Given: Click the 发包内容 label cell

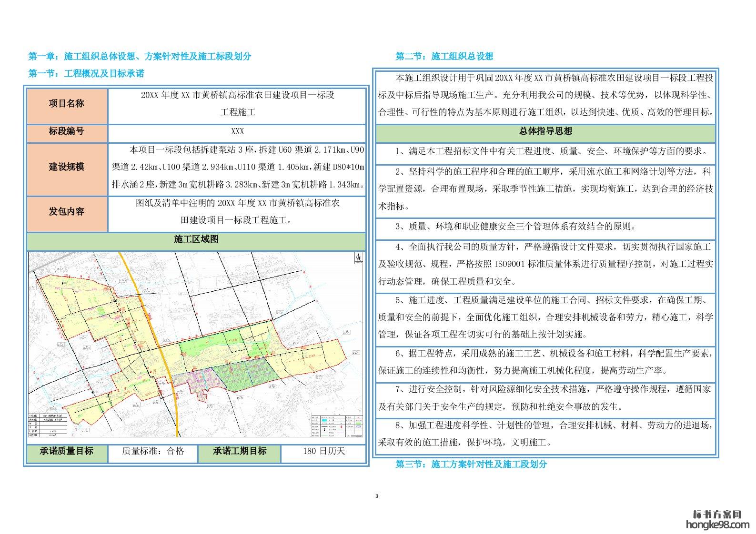Looking at the screenshot, I should [67, 212].
